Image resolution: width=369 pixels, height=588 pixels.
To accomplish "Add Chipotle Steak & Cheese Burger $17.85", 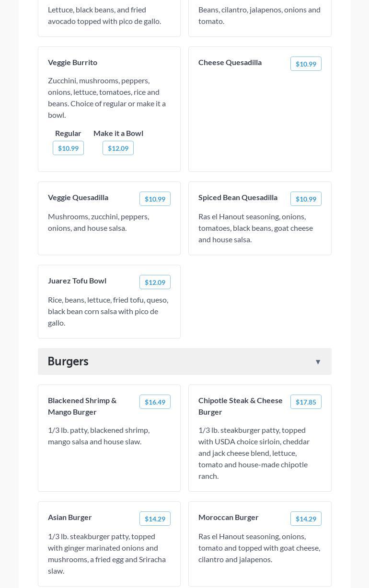I will coord(306,402).
